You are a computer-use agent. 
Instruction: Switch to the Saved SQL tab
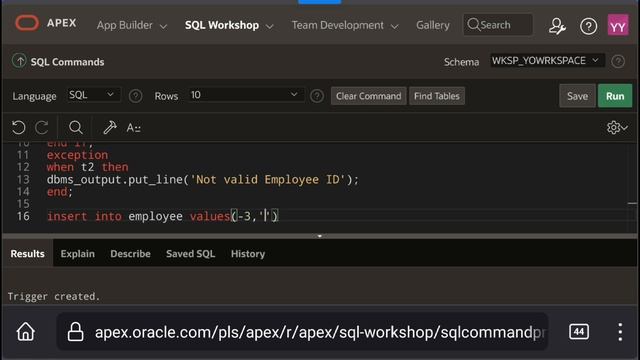click(x=190, y=253)
